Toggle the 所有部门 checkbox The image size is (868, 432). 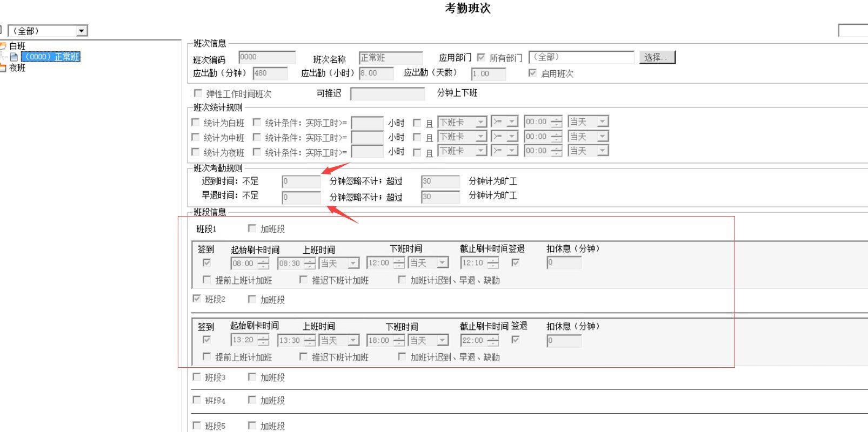pos(481,57)
